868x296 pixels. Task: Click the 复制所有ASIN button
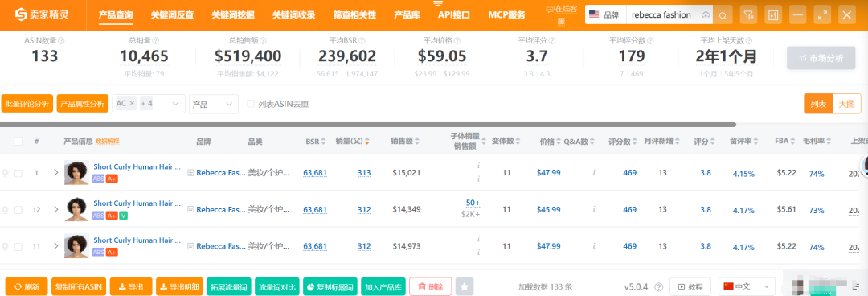point(79,286)
